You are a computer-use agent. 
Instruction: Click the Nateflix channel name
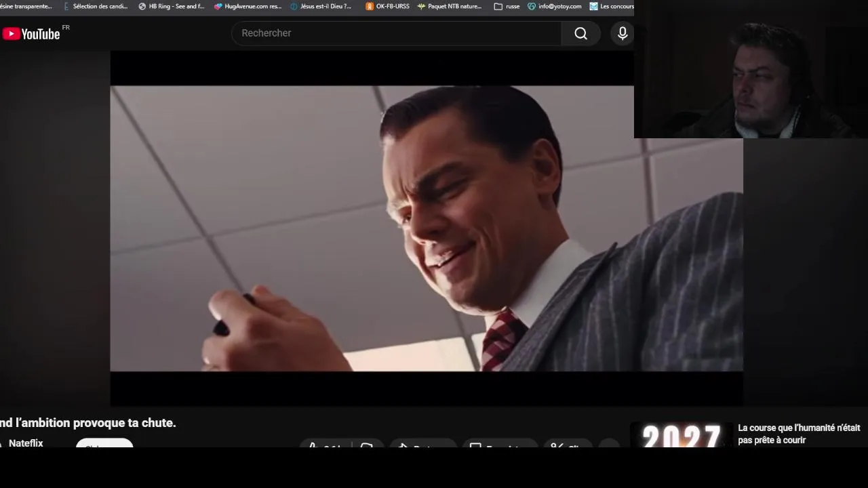click(x=26, y=443)
